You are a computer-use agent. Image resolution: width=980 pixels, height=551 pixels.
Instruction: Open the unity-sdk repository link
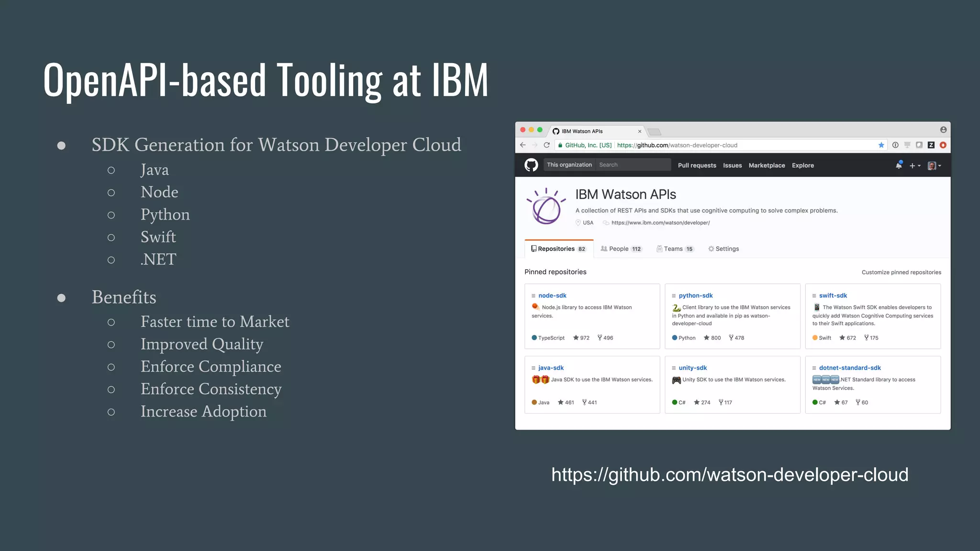[693, 368]
